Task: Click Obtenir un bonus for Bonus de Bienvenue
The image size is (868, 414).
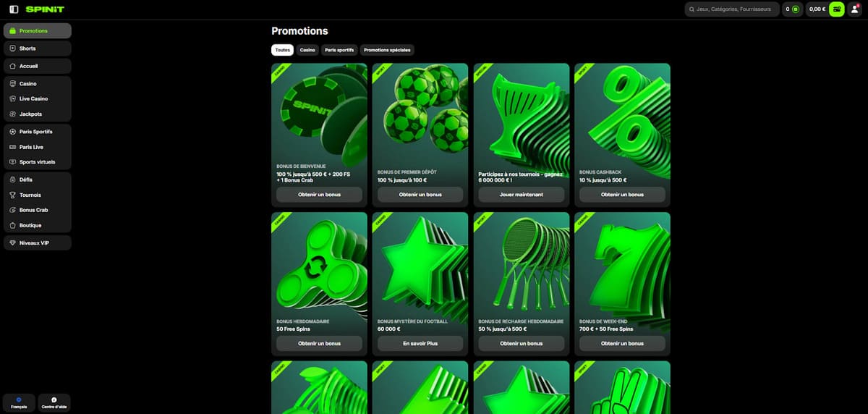Action: pyautogui.click(x=319, y=195)
